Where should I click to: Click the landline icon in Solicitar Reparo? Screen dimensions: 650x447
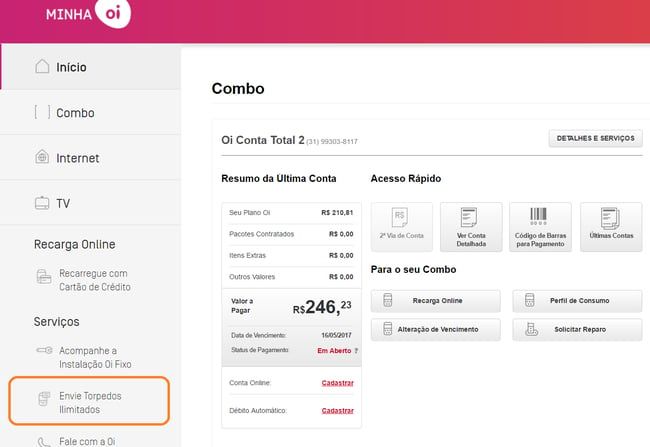coord(531,329)
